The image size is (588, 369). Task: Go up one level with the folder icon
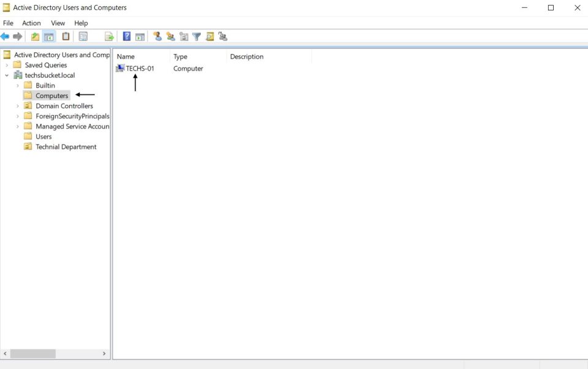pos(35,36)
